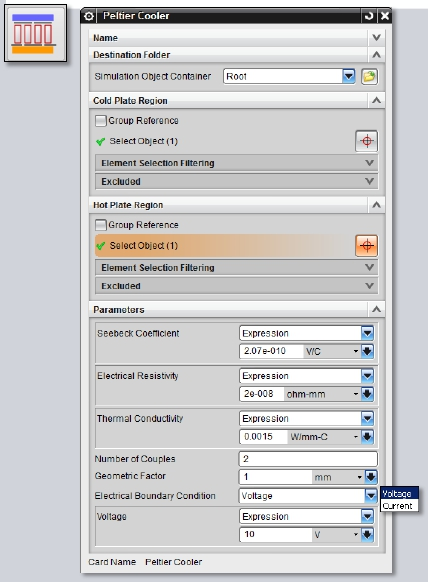Open the Seebeck Coefficient value options arrow
The width and height of the screenshot is (428, 582).
(x=367, y=351)
